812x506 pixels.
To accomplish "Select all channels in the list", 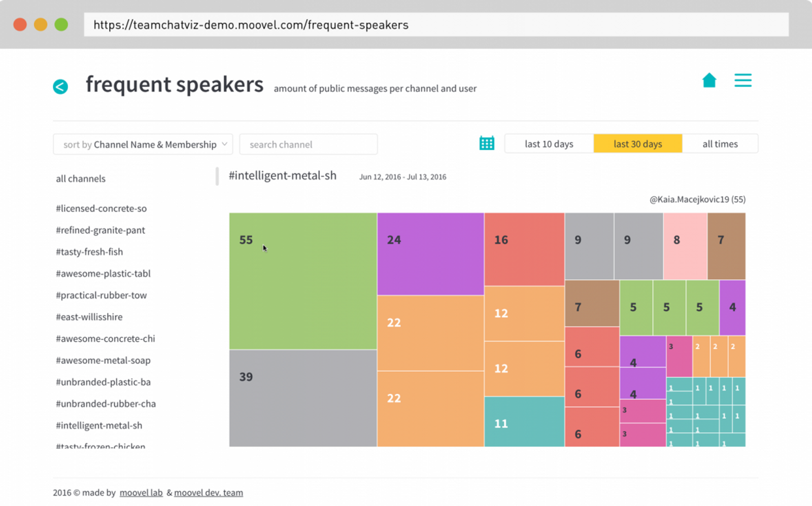I will click(81, 178).
